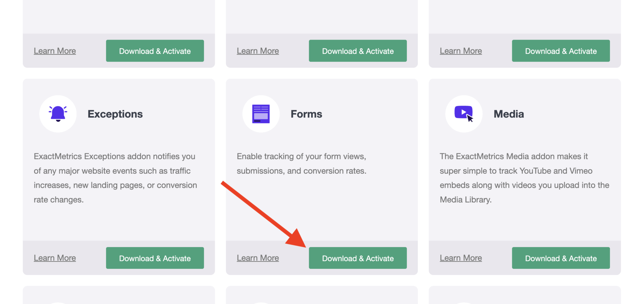The width and height of the screenshot is (644, 304).
Task: Open Learn More for the Exceptions addon
Action: coord(55,258)
